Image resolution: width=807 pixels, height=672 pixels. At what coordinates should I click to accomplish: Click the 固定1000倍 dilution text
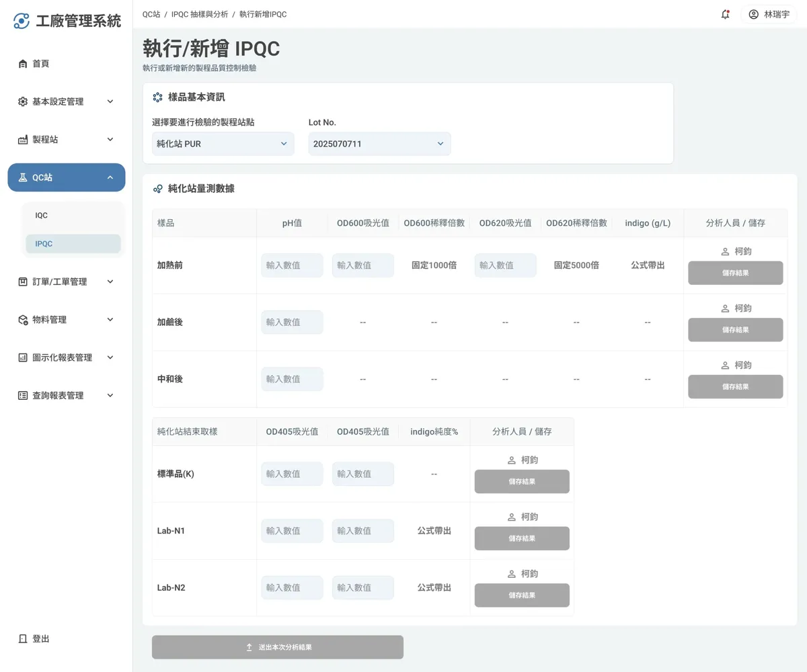[434, 265]
